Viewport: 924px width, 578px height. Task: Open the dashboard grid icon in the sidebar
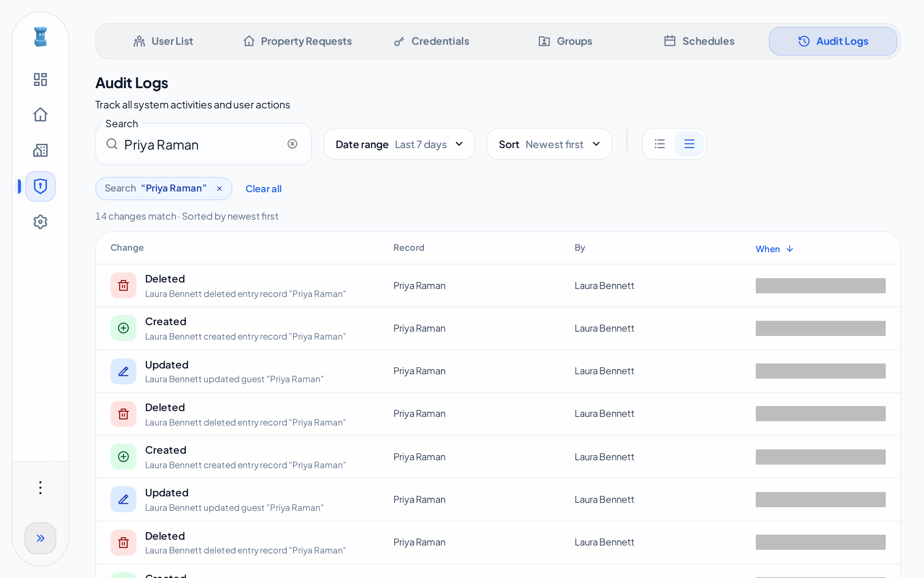click(40, 79)
